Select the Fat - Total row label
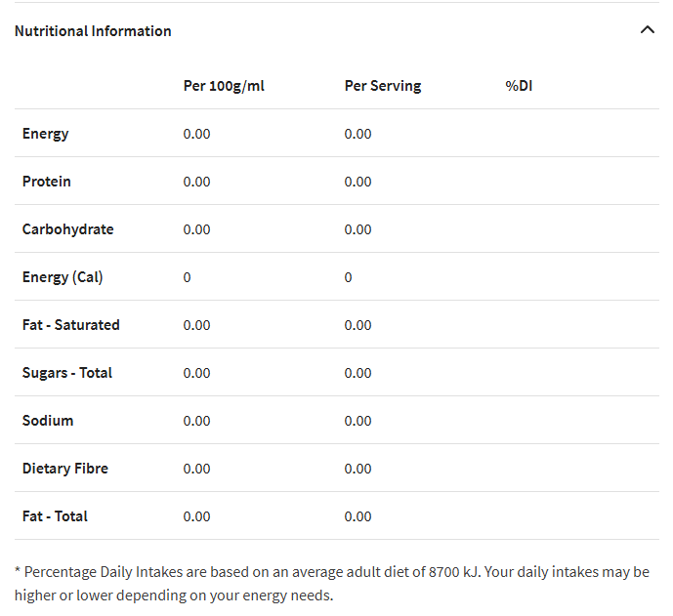This screenshot has height=616, width=673. point(55,516)
